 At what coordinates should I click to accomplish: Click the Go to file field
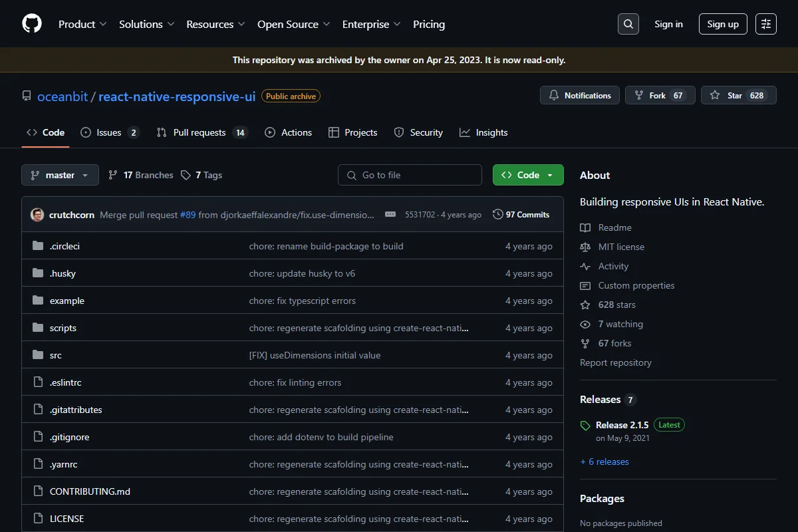click(x=410, y=175)
